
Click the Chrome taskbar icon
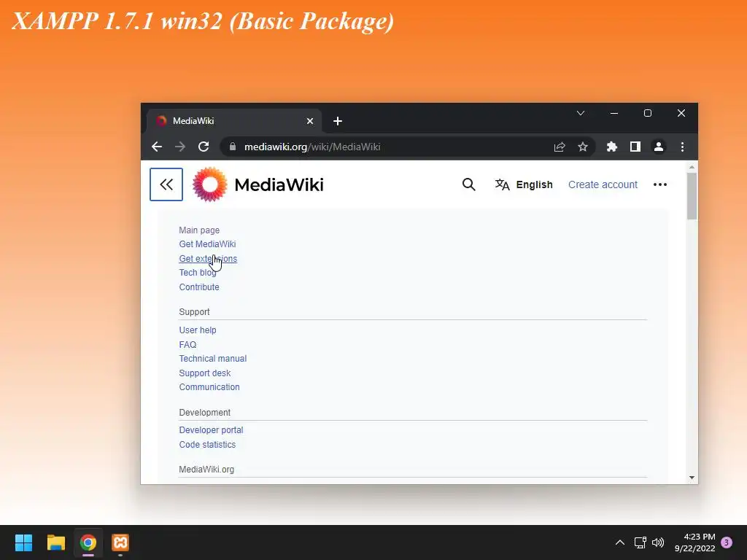click(x=88, y=542)
